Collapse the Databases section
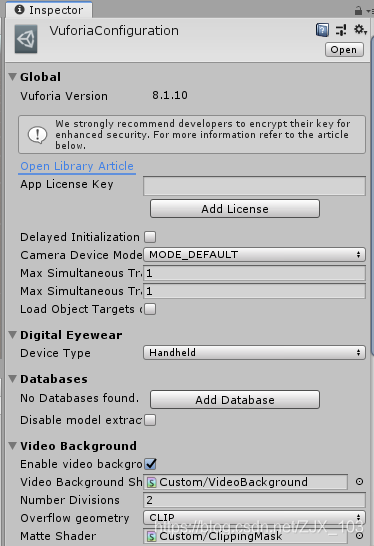 (x=13, y=379)
